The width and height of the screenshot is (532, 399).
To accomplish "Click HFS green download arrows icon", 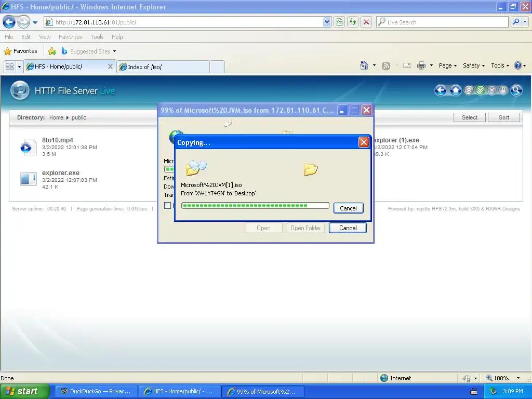I will click(x=480, y=90).
